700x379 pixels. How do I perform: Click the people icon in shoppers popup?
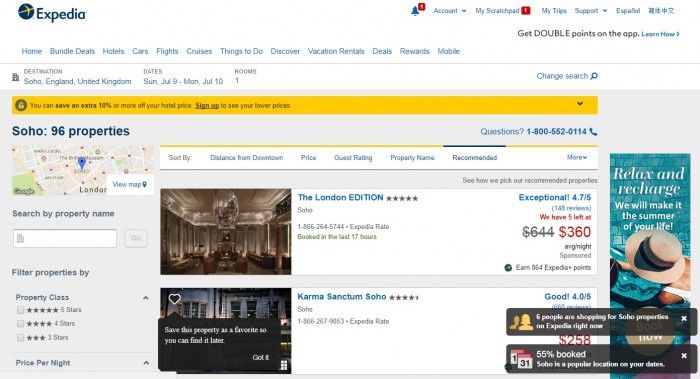click(x=521, y=321)
